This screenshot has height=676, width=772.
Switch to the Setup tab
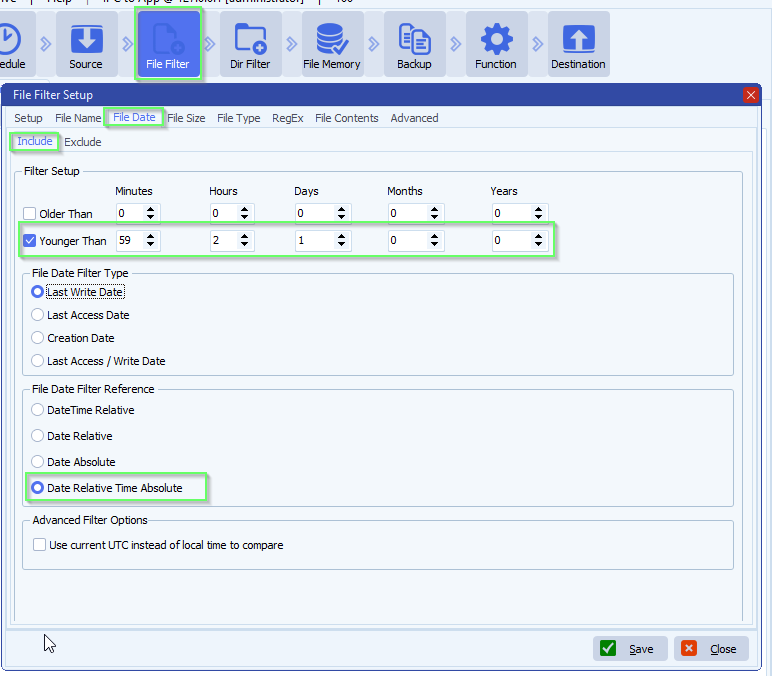click(x=28, y=118)
